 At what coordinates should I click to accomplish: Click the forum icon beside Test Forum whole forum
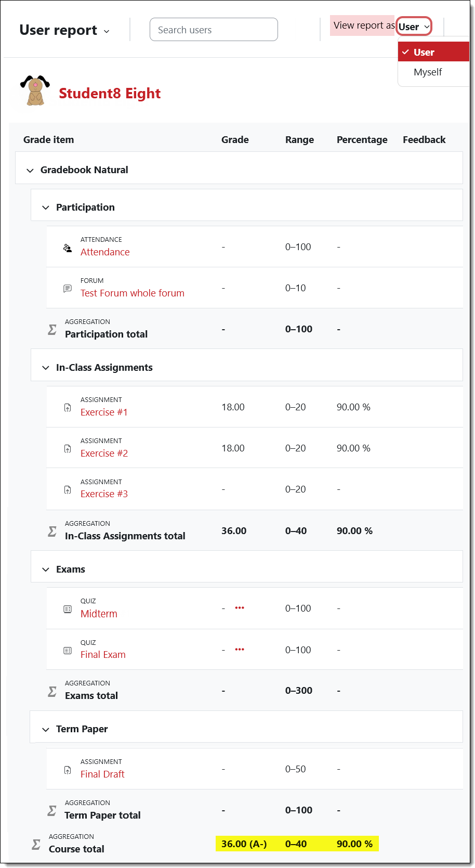click(68, 289)
